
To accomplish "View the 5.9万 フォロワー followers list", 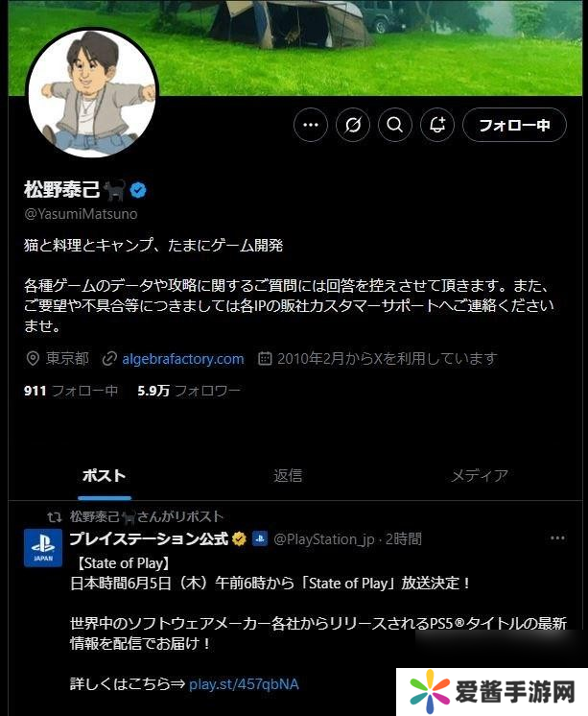I will pyautogui.click(x=189, y=391).
